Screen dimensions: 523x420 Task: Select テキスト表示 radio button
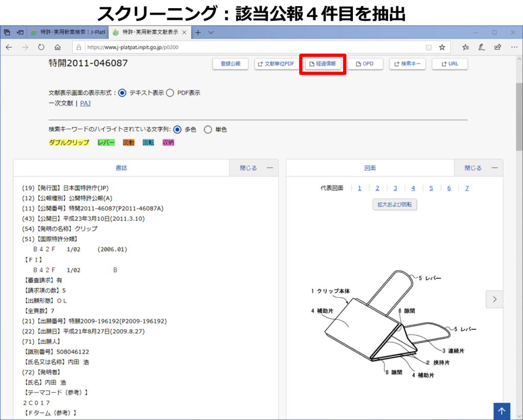pyautogui.click(x=122, y=93)
